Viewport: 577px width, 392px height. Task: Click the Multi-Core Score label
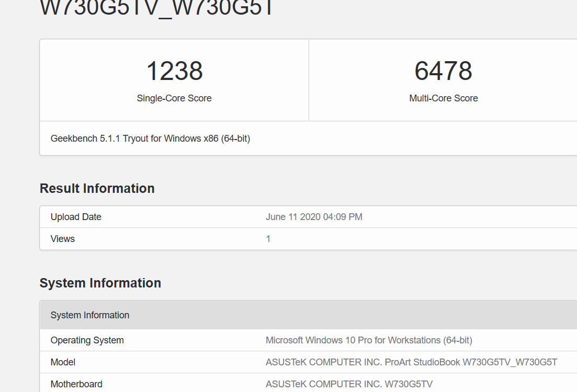click(x=443, y=98)
